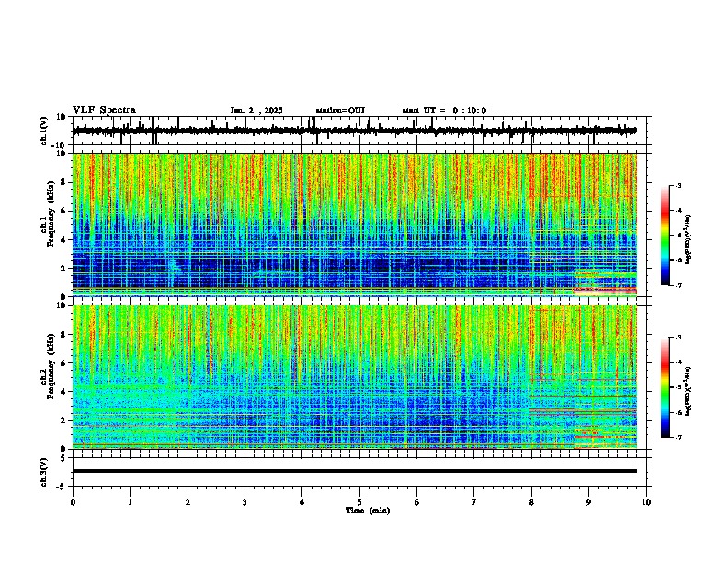Click the ch.1 color scale bar
This screenshot has width=728, height=563.
pos(665,236)
